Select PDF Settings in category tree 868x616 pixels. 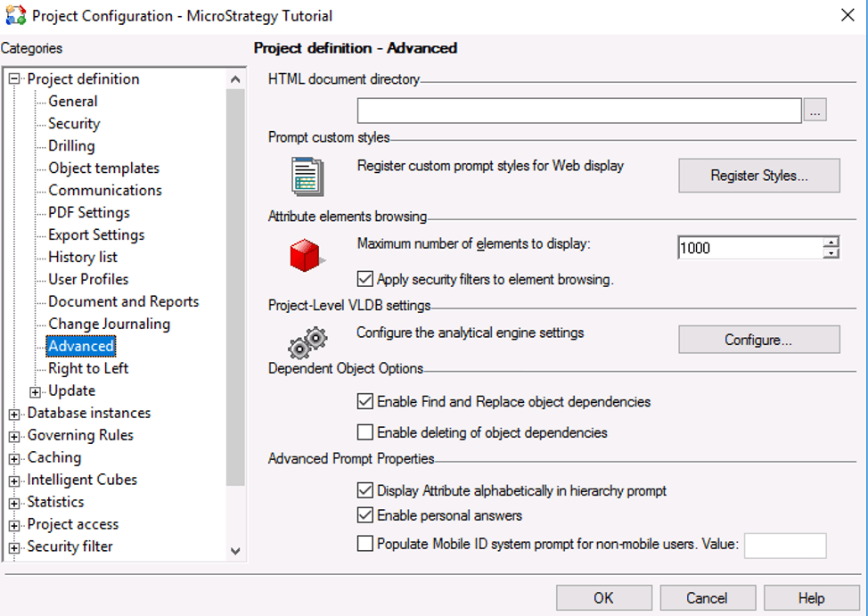coord(89,213)
